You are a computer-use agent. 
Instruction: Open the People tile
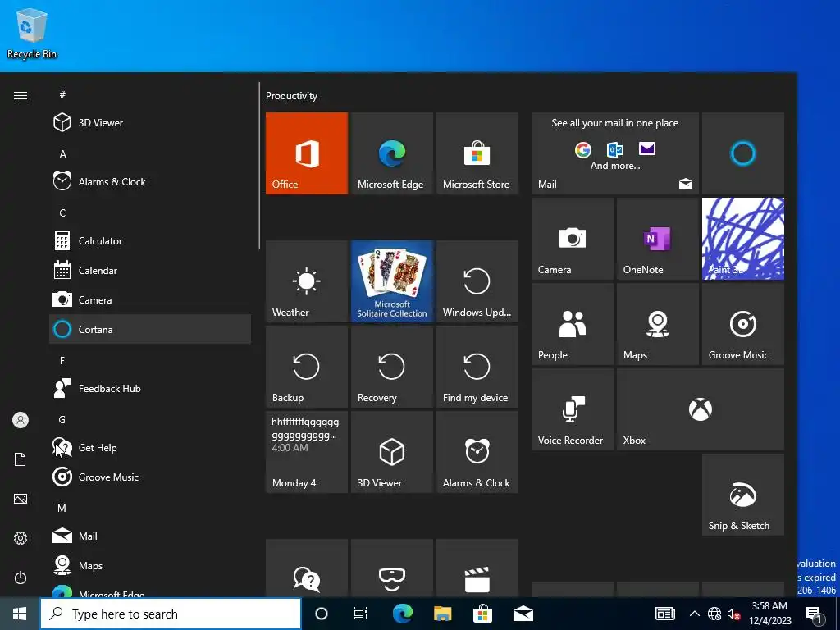click(572, 323)
